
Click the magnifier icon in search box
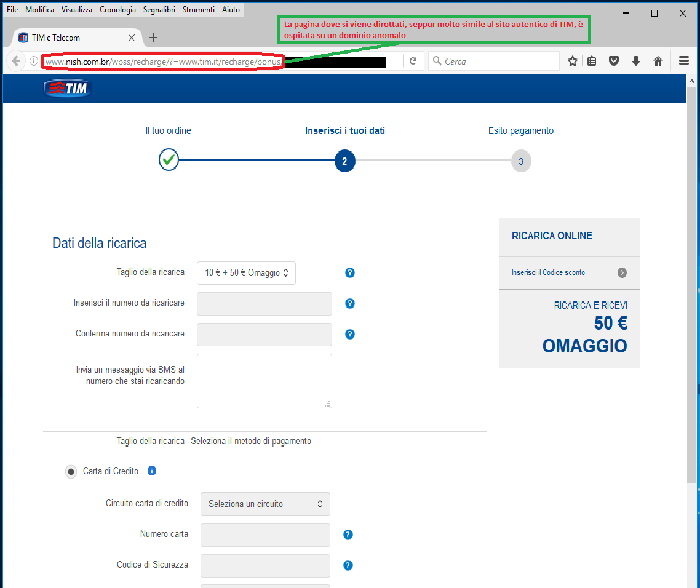point(437,61)
